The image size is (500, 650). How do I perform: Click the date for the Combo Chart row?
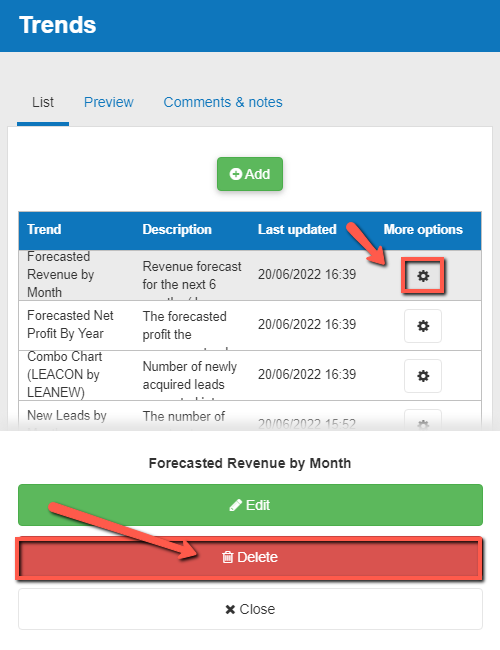pyautogui.click(x=307, y=374)
